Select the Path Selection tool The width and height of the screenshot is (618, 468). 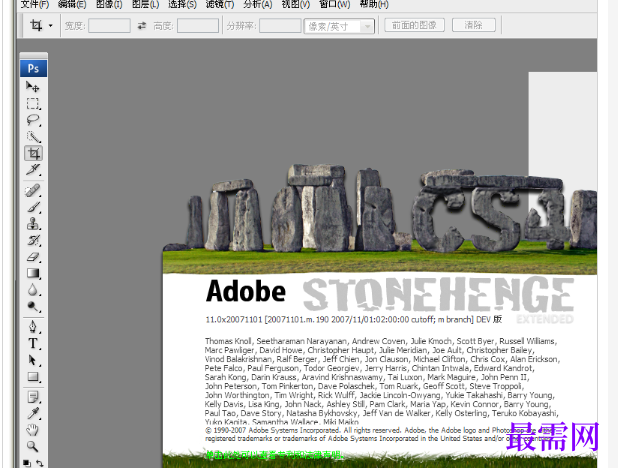33,360
